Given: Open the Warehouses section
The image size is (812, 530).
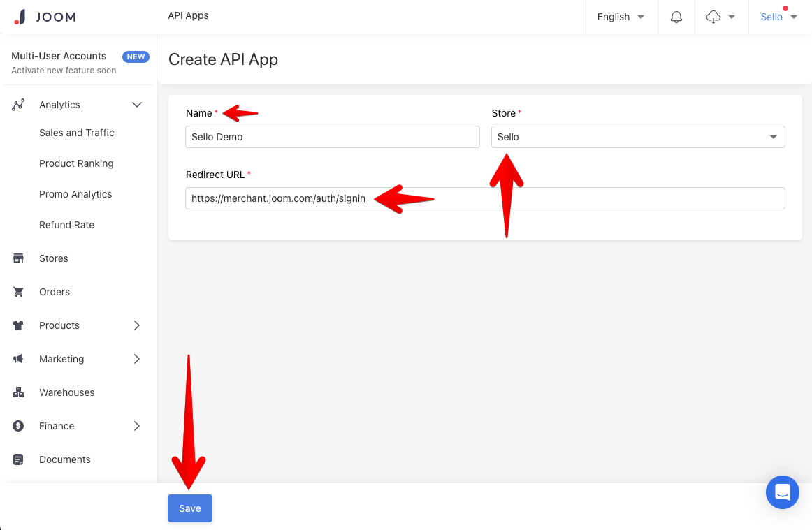Looking at the screenshot, I should (x=67, y=392).
